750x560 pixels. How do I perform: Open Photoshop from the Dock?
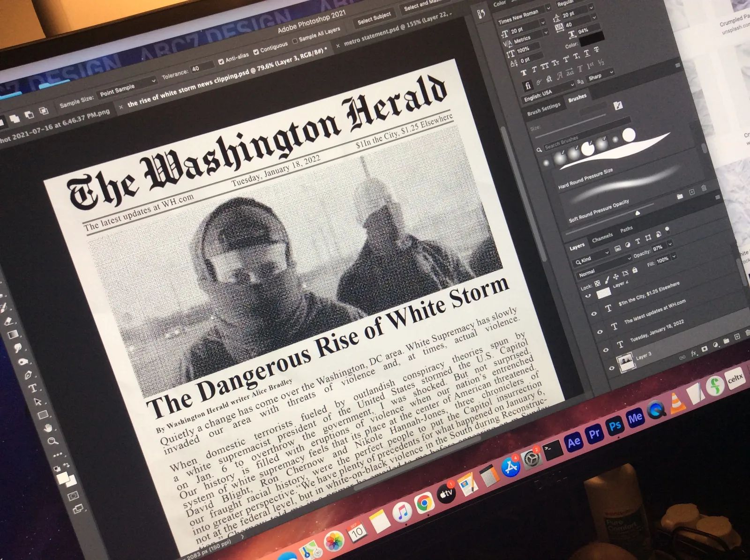click(615, 426)
